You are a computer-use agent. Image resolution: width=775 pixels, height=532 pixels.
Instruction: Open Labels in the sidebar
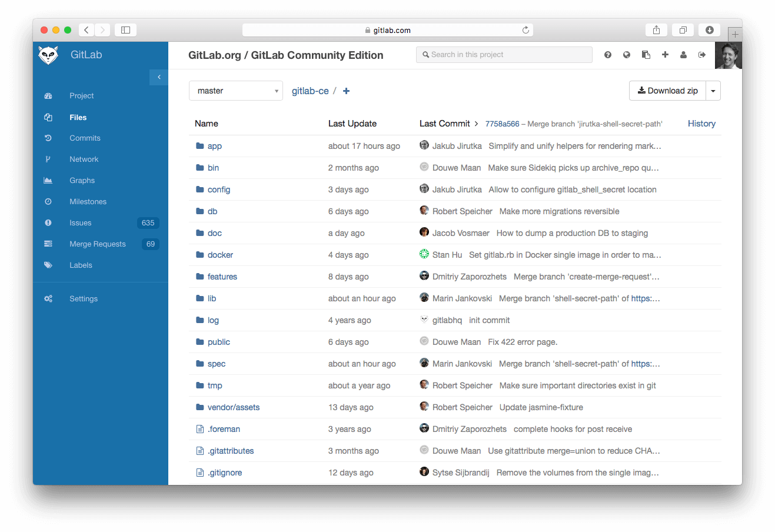click(81, 265)
